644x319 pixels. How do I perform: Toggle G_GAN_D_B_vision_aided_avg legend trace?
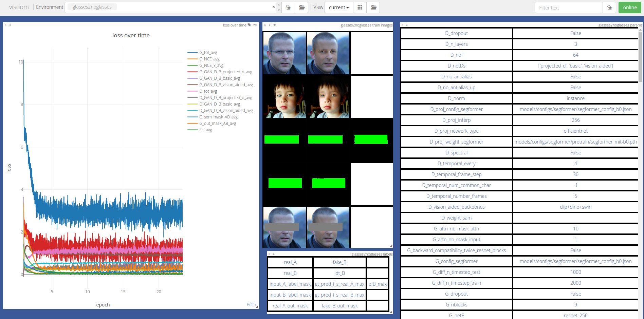click(x=220, y=85)
